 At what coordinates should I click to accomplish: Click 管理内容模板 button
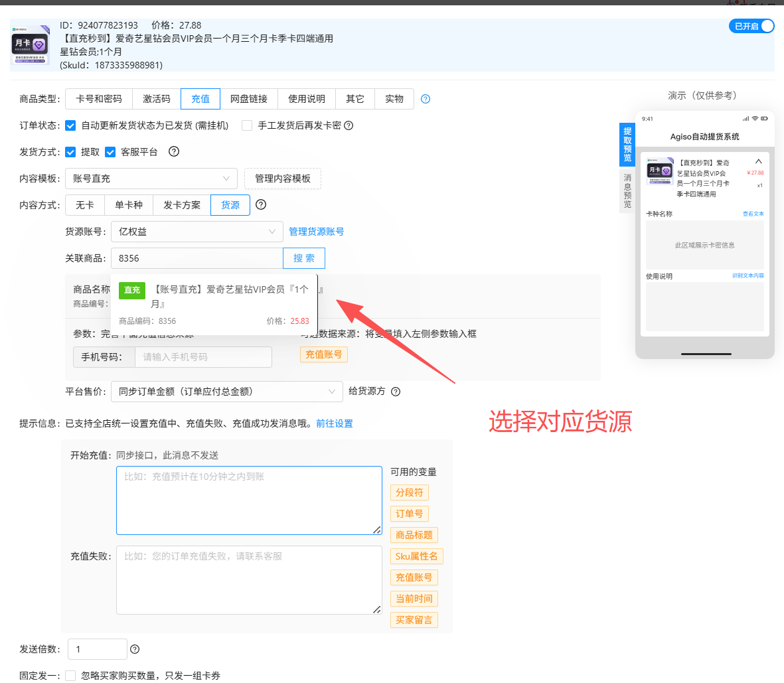(x=283, y=179)
